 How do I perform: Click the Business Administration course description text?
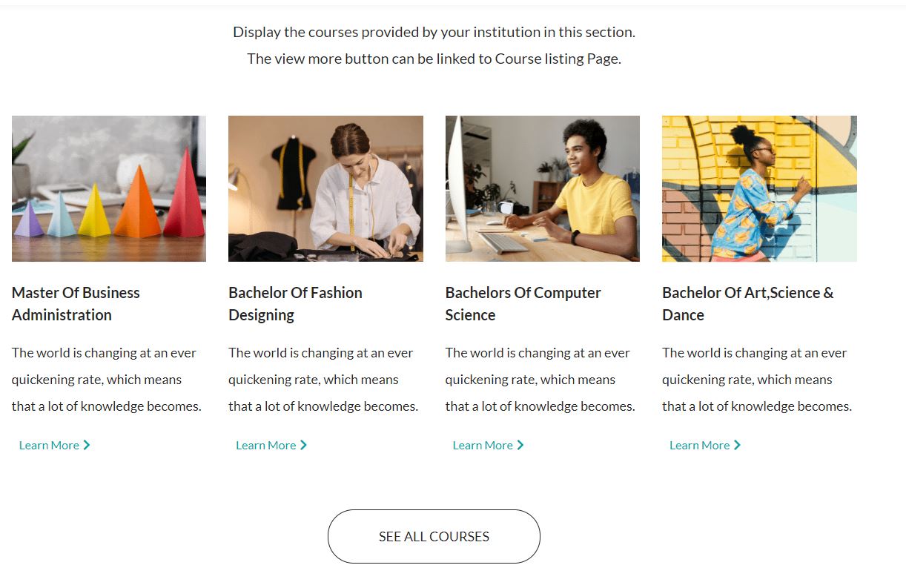pyautogui.click(x=106, y=380)
